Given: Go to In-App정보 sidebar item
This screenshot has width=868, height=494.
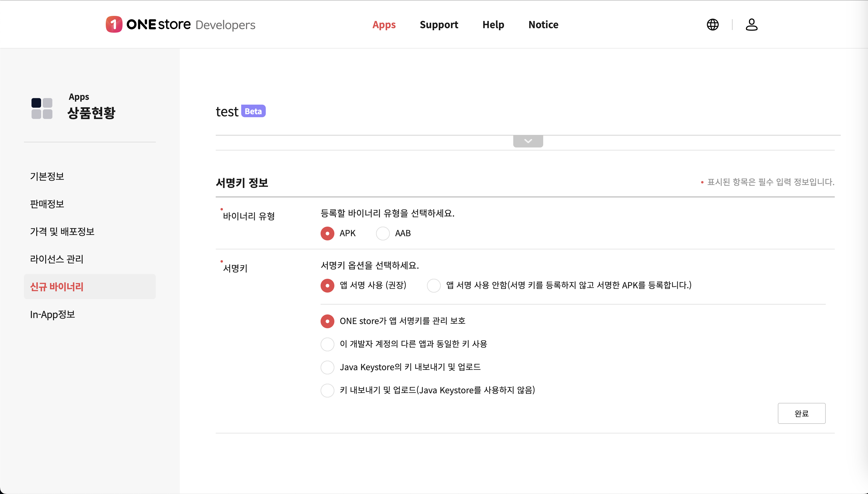Looking at the screenshot, I should 52,314.
